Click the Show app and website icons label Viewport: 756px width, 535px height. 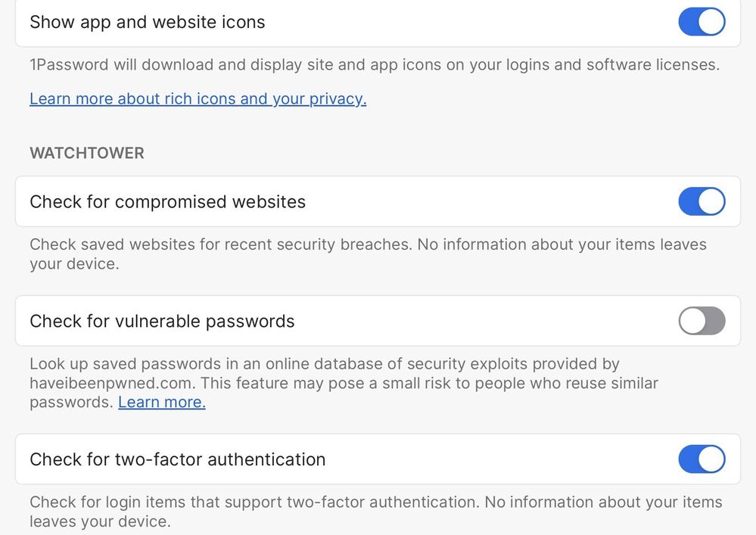point(148,22)
